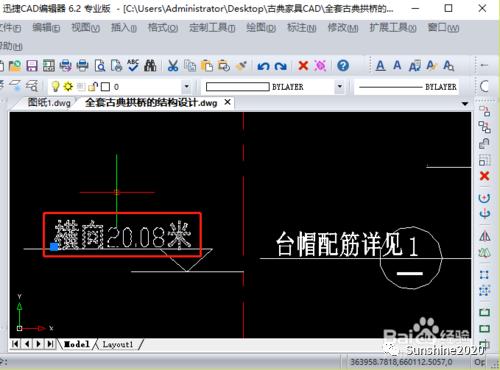Click the text find A with magnifier icon
This screenshot has width=500, height=370.
click(x=449, y=66)
